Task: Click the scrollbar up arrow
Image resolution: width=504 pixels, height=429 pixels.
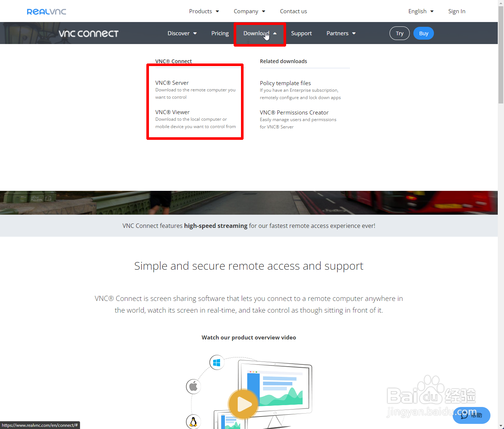Action: click(x=501, y=3)
